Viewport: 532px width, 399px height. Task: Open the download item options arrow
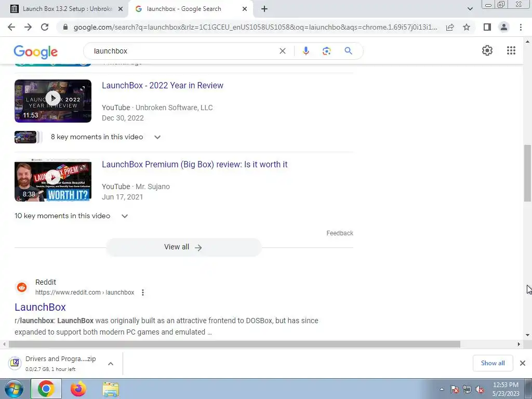click(111, 364)
